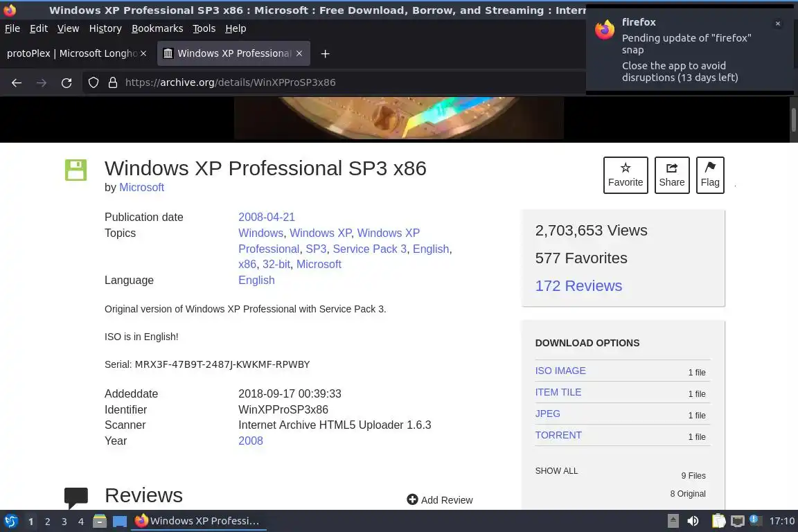798x532 pixels.
Task: Switch to the protoPlex Microsoft Longhorn tab
Action: (x=71, y=53)
